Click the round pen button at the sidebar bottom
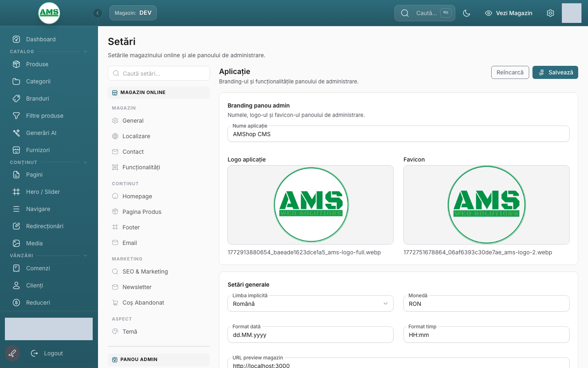This screenshot has height=368, width=588. [x=12, y=353]
